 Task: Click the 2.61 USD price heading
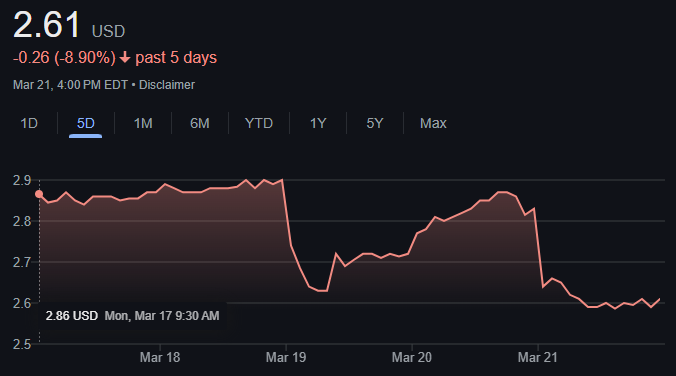[x=69, y=25]
